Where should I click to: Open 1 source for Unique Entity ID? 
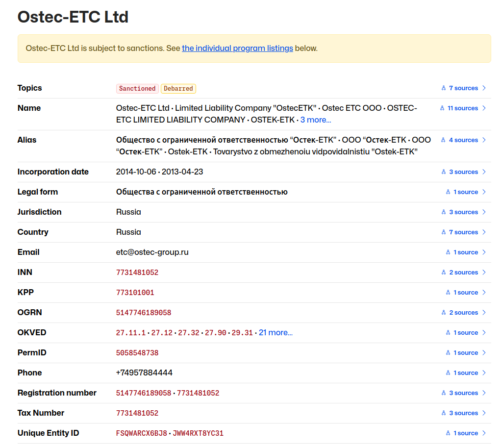[466, 433]
